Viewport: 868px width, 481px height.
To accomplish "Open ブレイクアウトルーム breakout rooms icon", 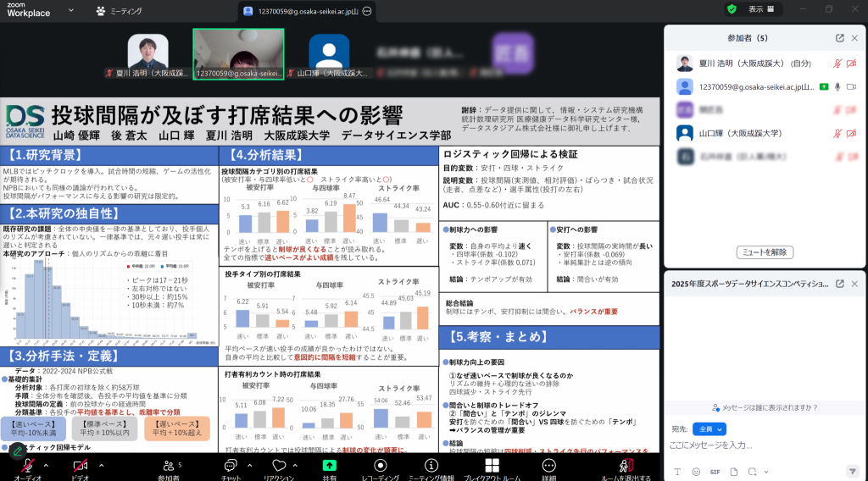I will click(491, 466).
